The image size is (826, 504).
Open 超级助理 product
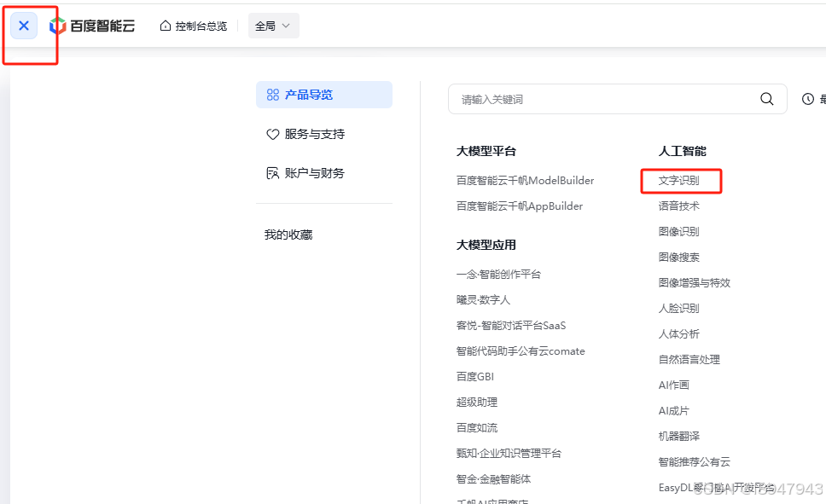coord(477,403)
